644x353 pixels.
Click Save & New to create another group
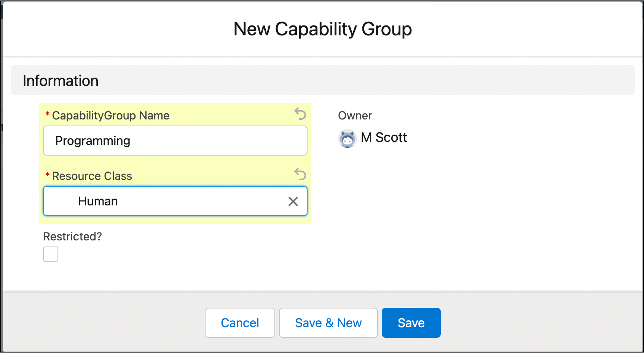tap(328, 323)
